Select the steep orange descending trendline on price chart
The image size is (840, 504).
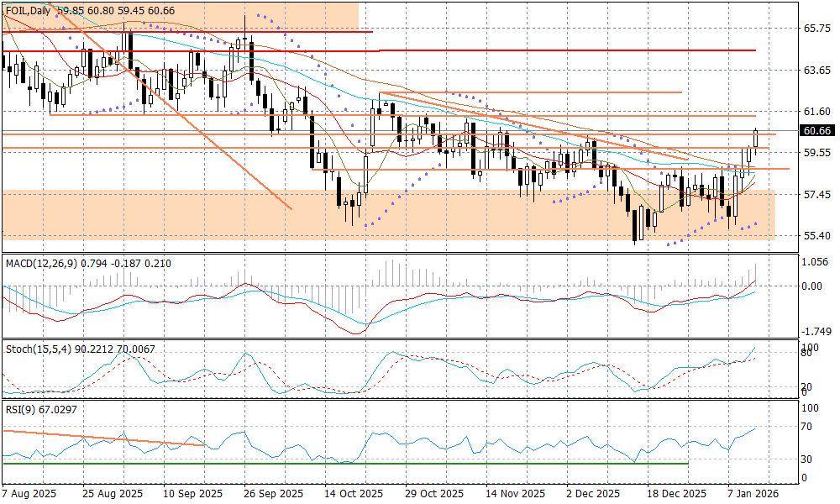168,99
